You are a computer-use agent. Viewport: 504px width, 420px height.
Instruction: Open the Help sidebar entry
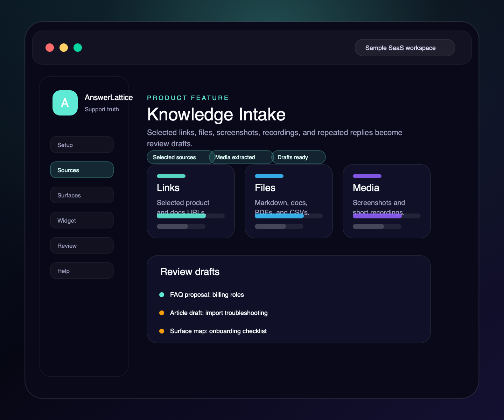coord(82,271)
